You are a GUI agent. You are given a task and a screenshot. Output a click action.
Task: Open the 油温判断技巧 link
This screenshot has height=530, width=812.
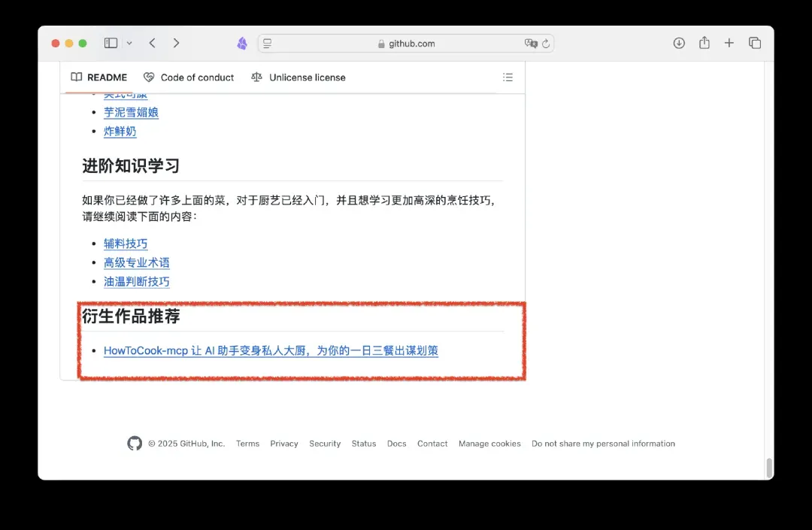[137, 282]
